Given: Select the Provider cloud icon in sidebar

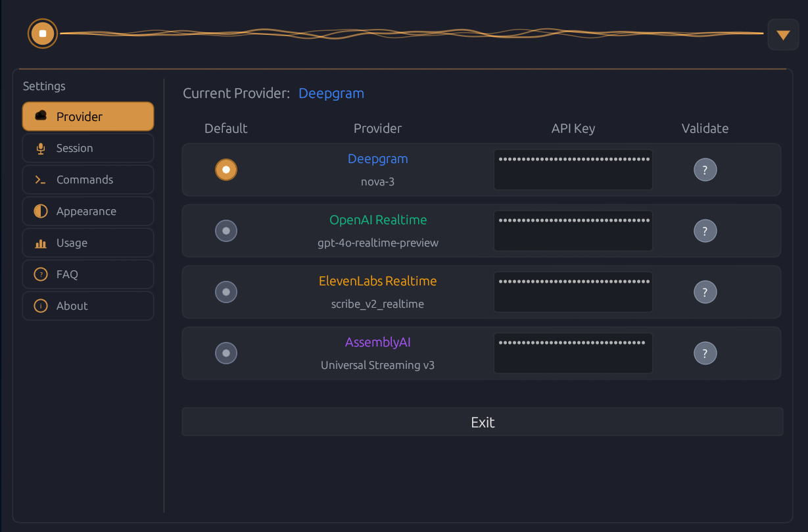Looking at the screenshot, I should tap(41, 116).
